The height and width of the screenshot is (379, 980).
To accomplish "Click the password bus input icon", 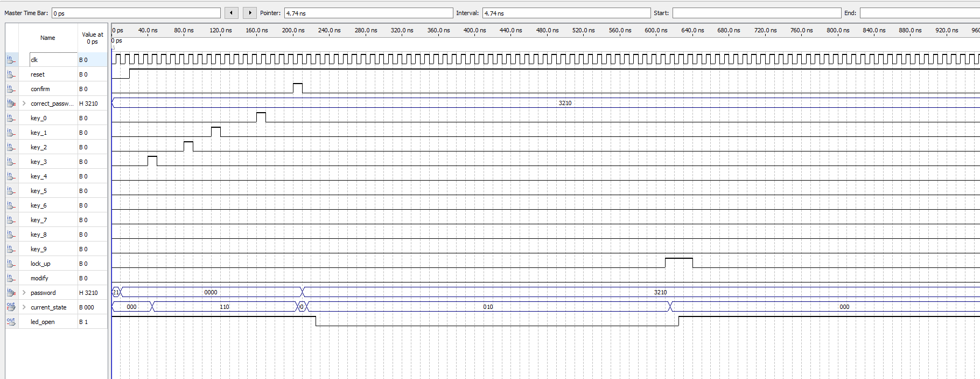I will click(11, 293).
